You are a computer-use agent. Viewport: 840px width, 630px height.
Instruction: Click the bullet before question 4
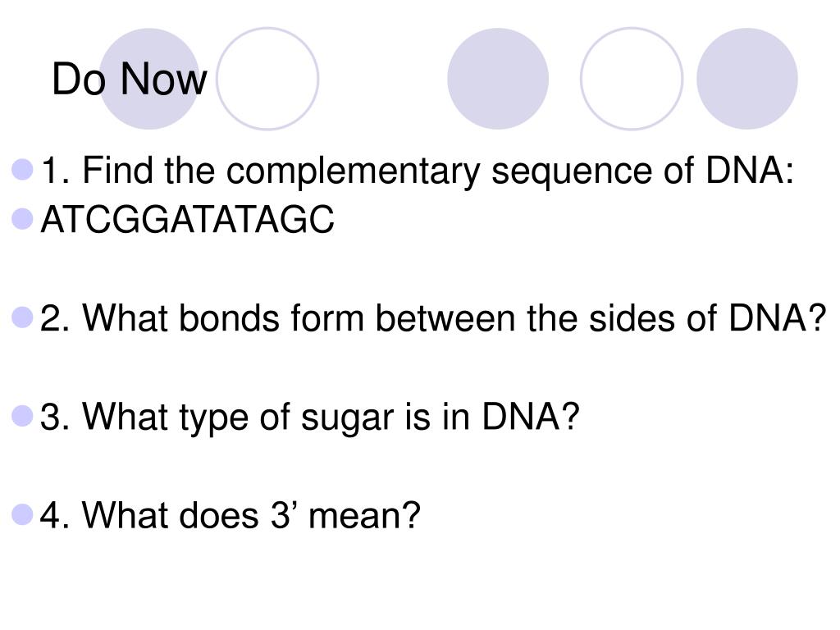point(22,514)
